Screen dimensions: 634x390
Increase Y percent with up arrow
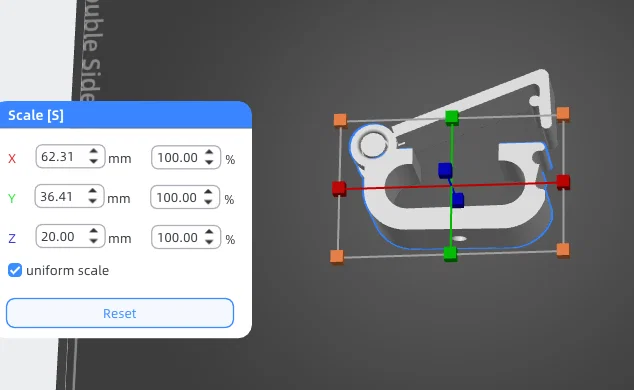[208, 192]
